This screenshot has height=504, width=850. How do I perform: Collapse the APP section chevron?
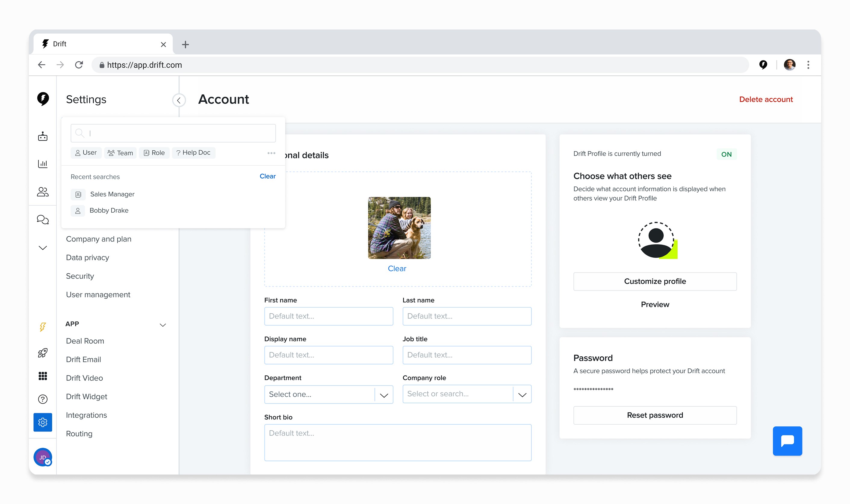click(x=163, y=325)
